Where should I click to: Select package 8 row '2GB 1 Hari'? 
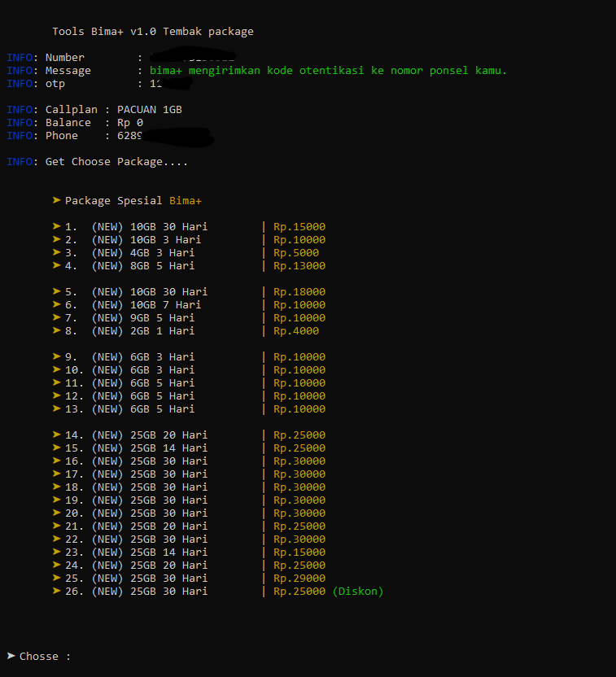(x=186, y=330)
